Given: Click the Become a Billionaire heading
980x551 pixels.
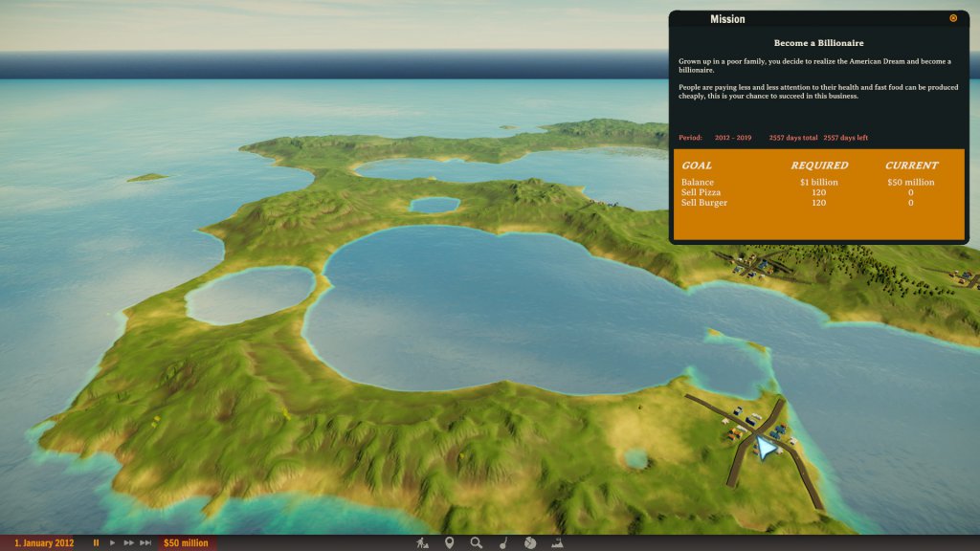Looking at the screenshot, I should pos(818,43).
